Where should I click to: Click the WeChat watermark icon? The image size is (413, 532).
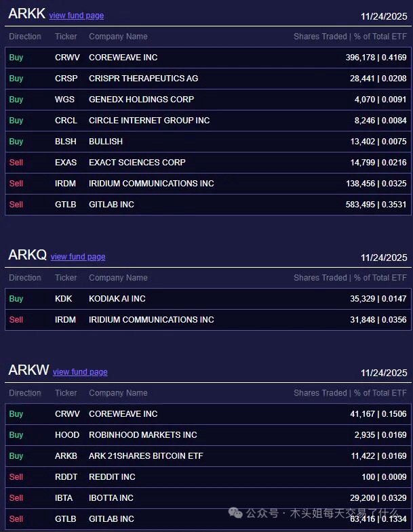235,512
